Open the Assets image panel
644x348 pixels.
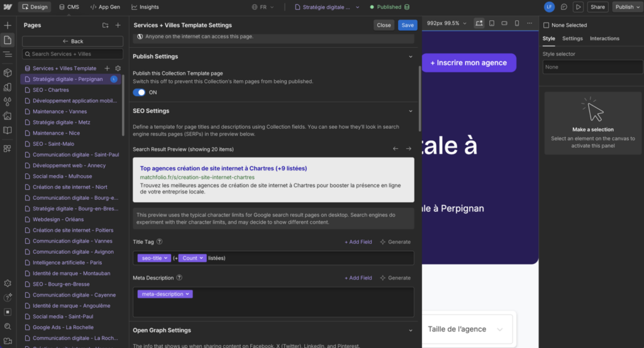(x=8, y=116)
